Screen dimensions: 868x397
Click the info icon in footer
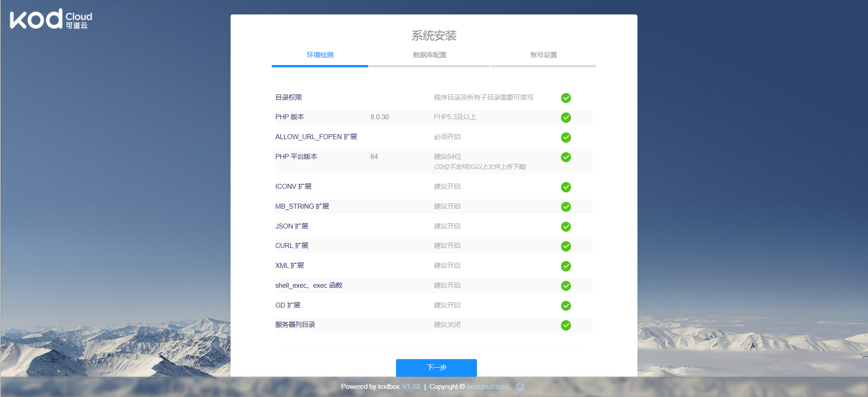coord(520,387)
